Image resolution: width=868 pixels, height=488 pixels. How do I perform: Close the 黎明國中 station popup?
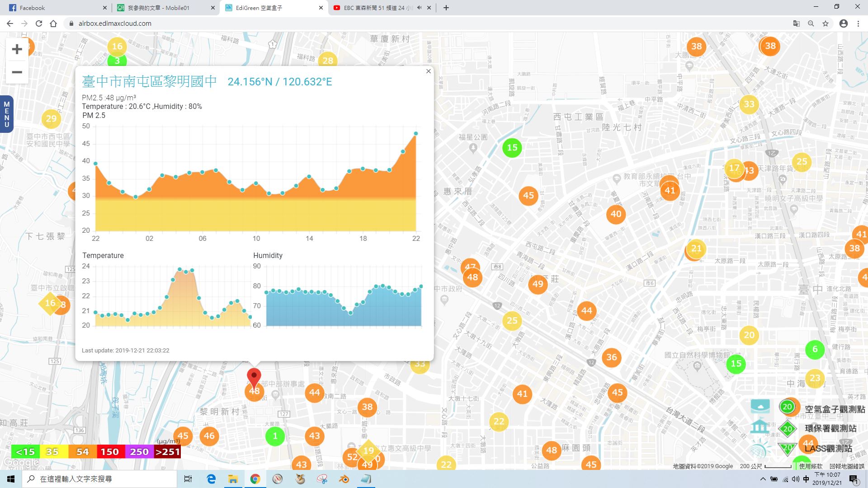428,71
